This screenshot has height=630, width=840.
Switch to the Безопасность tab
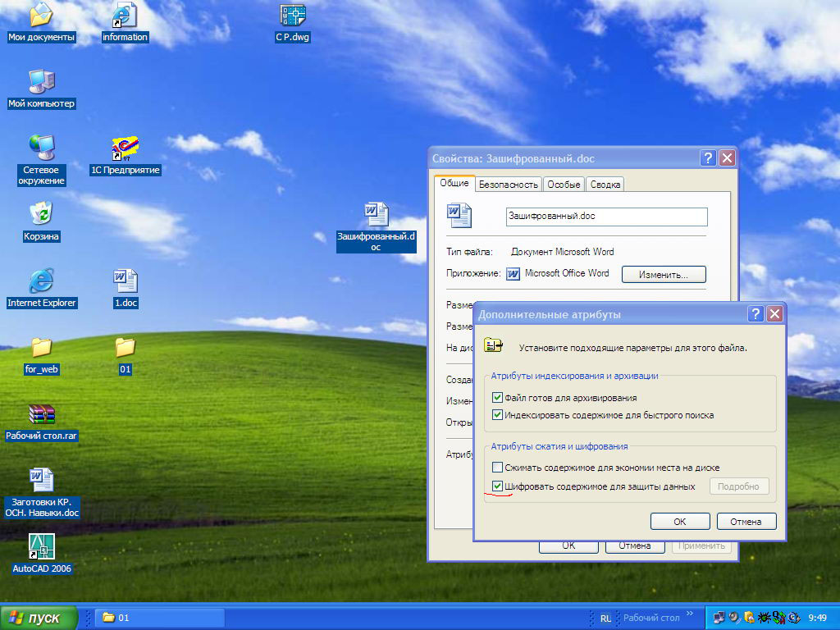coord(509,185)
